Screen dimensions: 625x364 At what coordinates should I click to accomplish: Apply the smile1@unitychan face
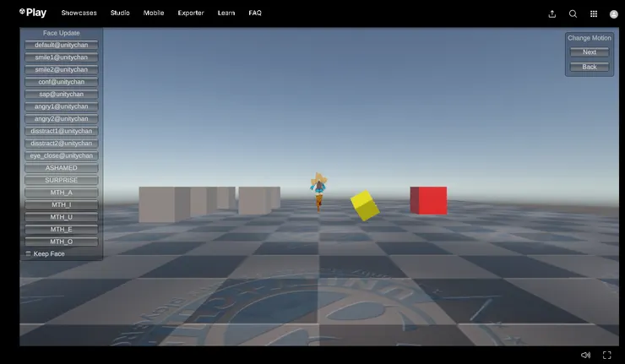62,57
